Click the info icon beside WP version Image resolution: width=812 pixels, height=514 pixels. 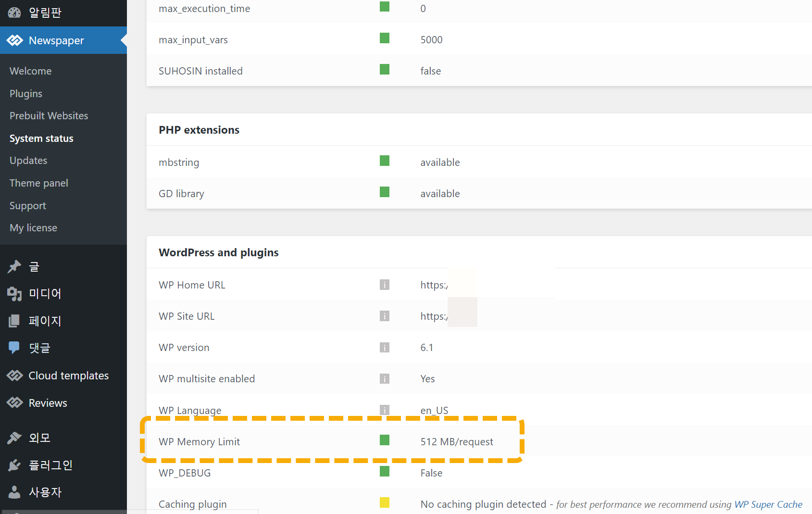click(x=385, y=347)
